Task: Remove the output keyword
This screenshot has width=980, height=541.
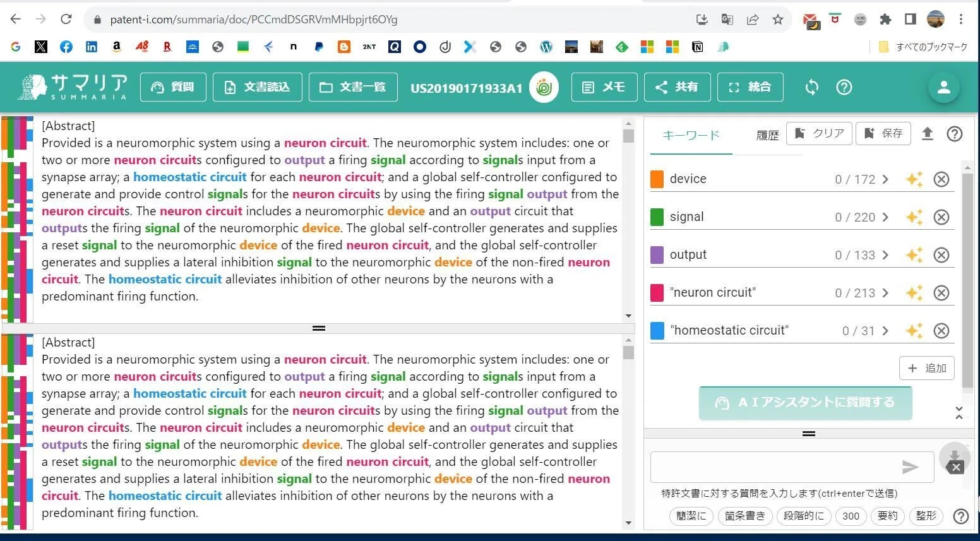Action: 941,255
